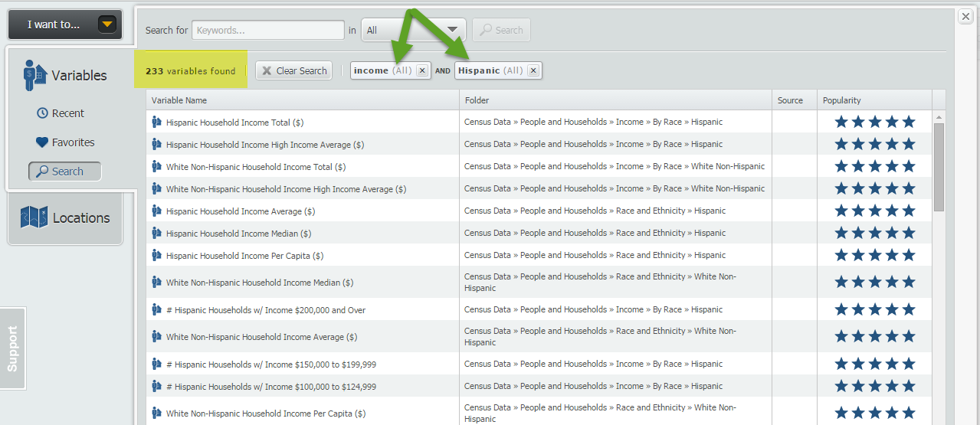This screenshot has width=980, height=425.
Task: Click the Keywords search input field
Action: (268, 31)
